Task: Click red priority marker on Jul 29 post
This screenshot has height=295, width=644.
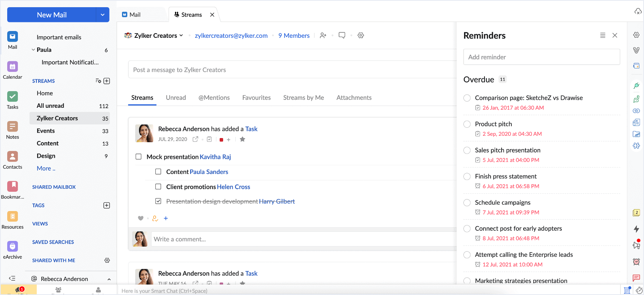Action: coord(221,140)
